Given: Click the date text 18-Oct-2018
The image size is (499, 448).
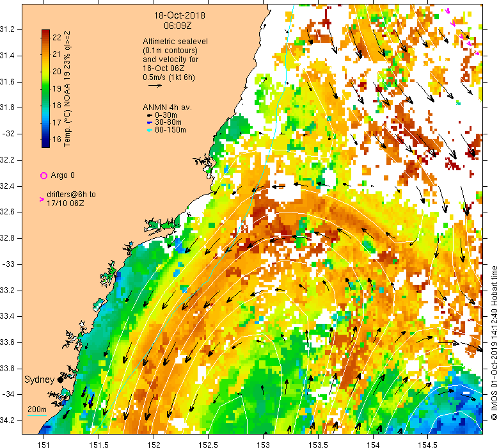Looking at the screenshot, I should [180, 15].
